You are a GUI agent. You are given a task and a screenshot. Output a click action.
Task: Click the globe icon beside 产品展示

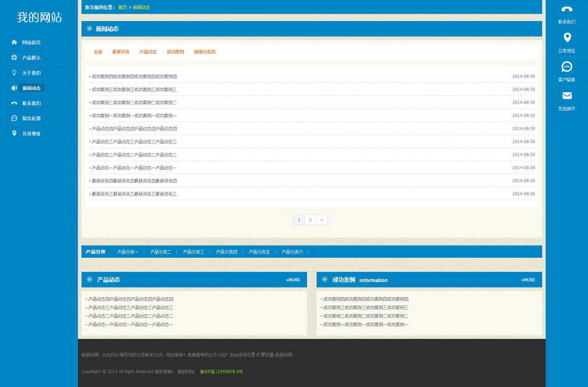[14, 57]
